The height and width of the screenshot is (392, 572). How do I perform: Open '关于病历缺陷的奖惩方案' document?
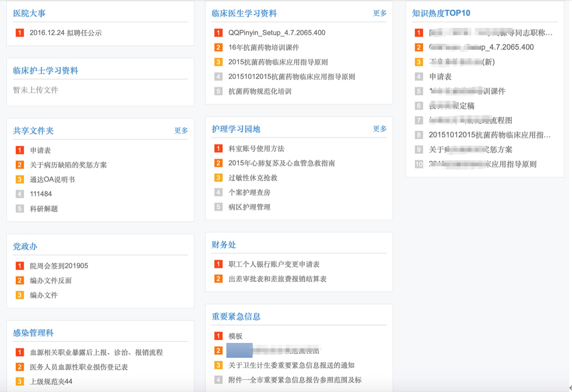[68, 165]
